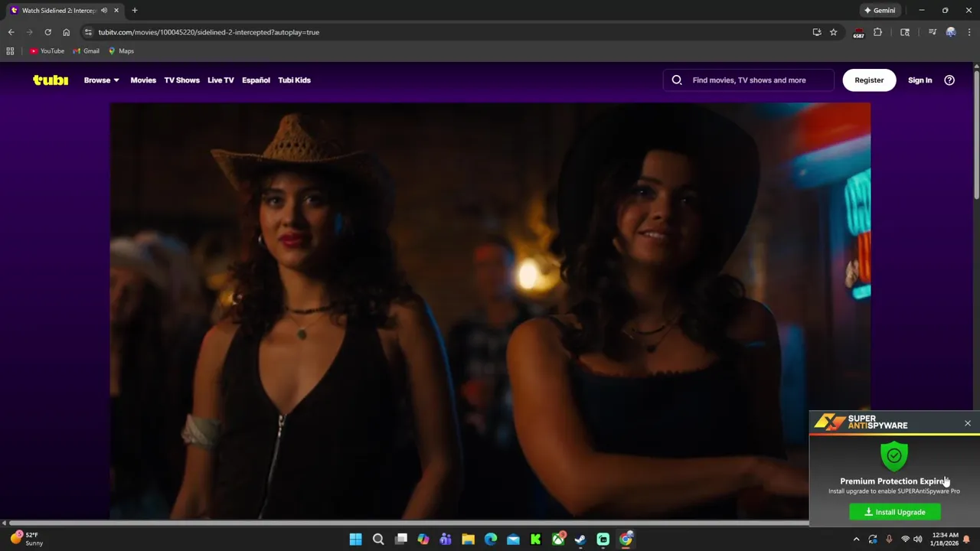Open the notification bell in the taskbar
The height and width of the screenshot is (551, 980).
(x=966, y=540)
